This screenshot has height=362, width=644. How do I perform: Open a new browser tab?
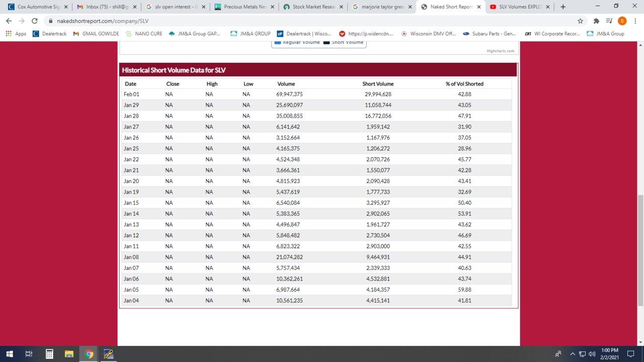(x=563, y=7)
